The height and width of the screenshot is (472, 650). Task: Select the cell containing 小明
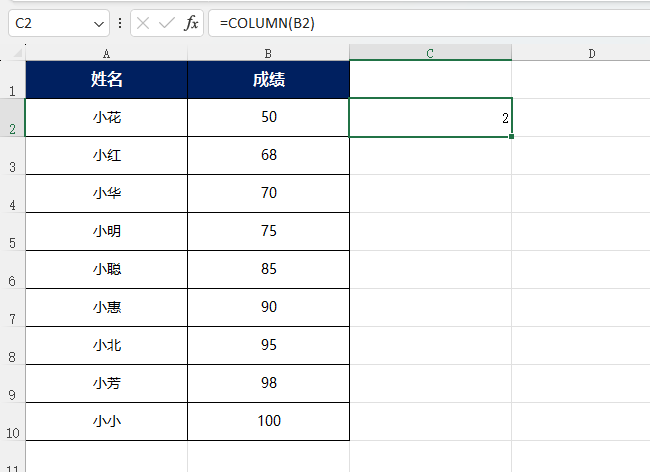tap(107, 232)
